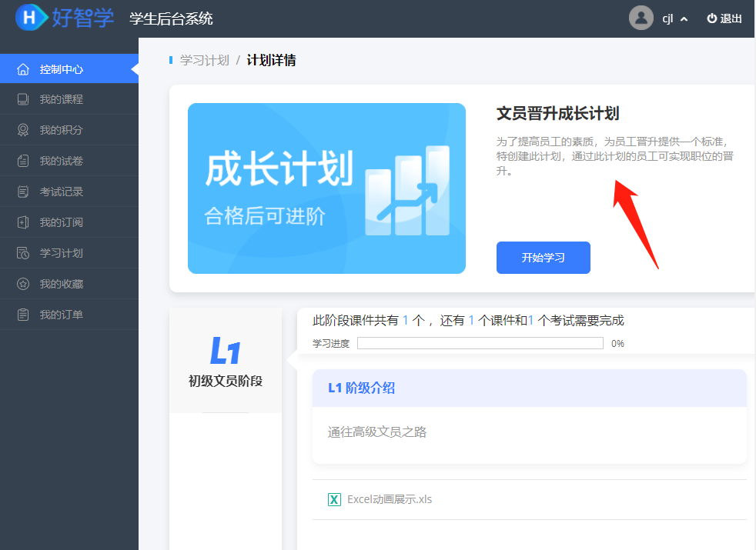
Task: Click the 计划详情 breadcrumb text
Action: coord(272,60)
